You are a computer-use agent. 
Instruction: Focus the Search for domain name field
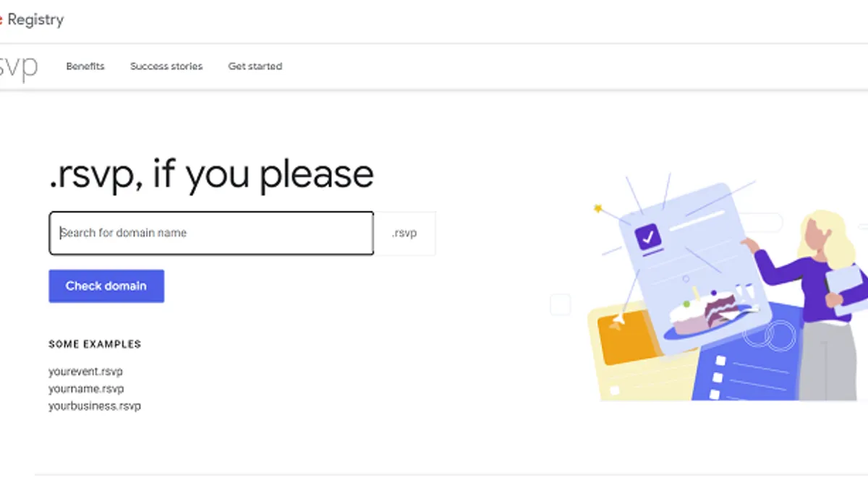[211, 233]
